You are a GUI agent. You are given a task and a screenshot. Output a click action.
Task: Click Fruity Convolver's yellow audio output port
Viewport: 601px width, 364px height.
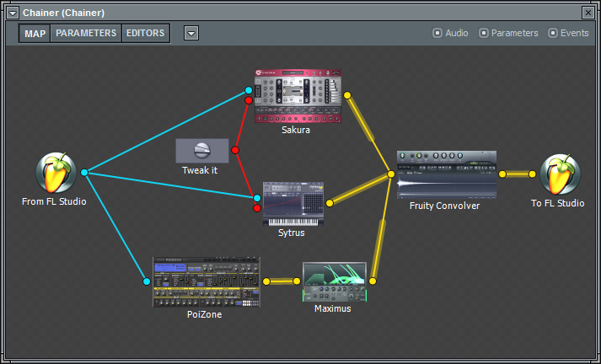click(502, 174)
